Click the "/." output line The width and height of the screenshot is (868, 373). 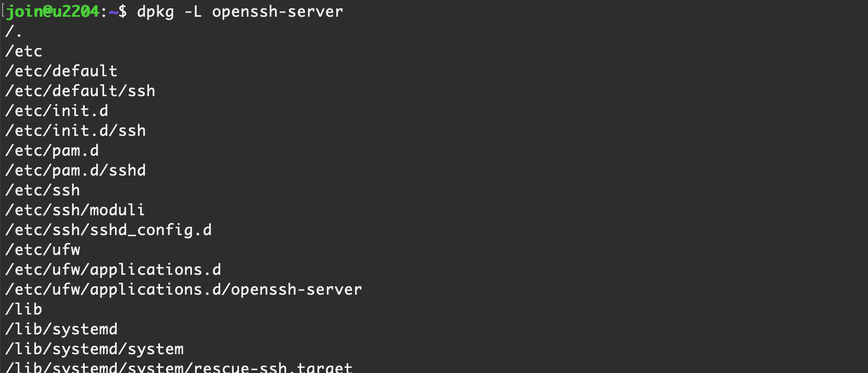click(x=14, y=31)
